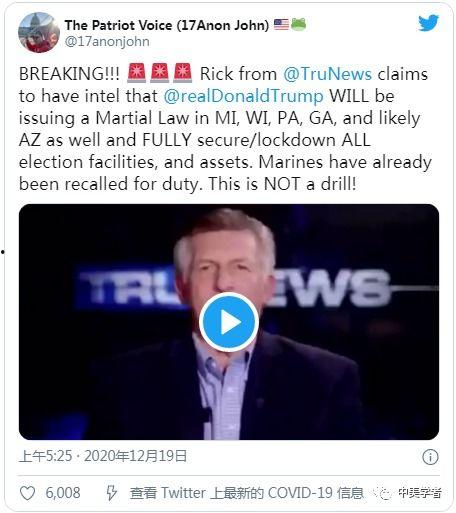This screenshot has height=513, width=456.
Task: Click the first red siren emoji
Action: tap(136, 73)
